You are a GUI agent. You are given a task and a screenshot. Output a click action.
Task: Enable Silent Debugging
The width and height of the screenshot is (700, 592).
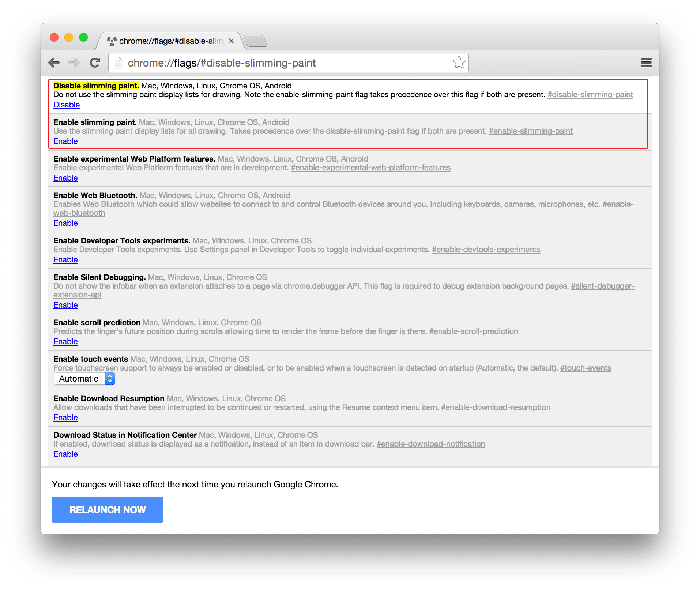(65, 305)
